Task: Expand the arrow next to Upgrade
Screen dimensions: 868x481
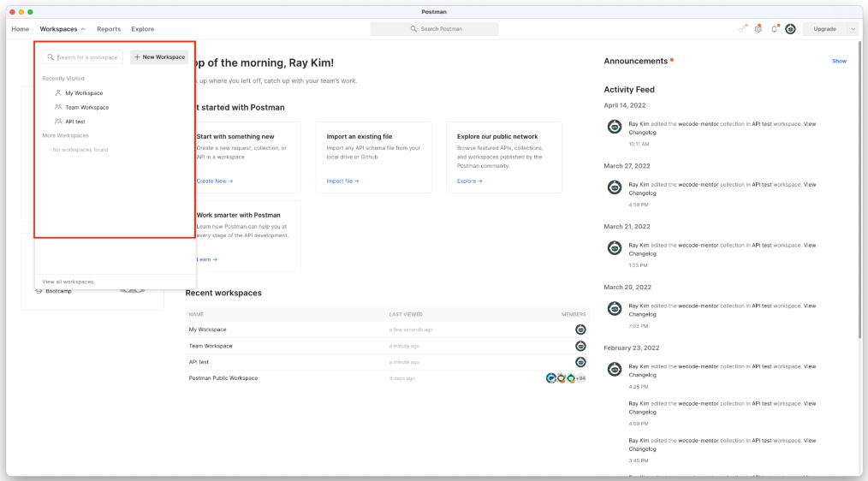Action: (853, 29)
